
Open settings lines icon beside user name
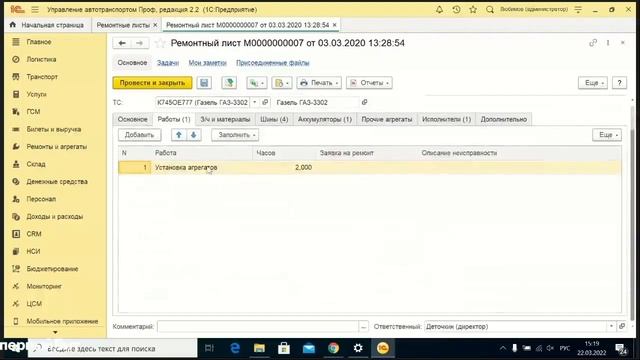(578, 9)
